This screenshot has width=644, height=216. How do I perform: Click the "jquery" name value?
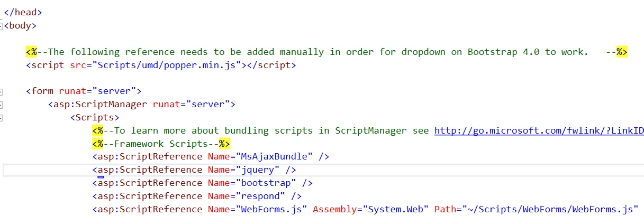pyautogui.click(x=258, y=170)
